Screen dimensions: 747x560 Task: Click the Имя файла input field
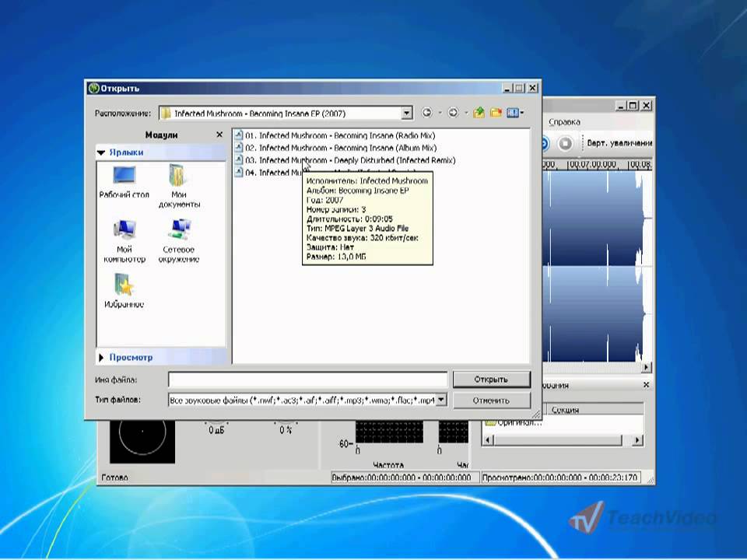coord(308,380)
